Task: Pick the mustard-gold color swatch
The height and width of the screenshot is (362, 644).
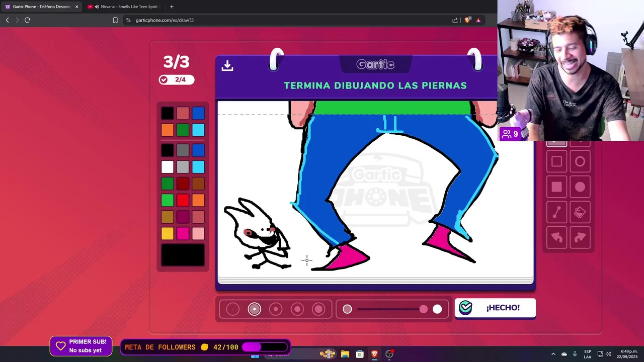Action: (x=168, y=217)
